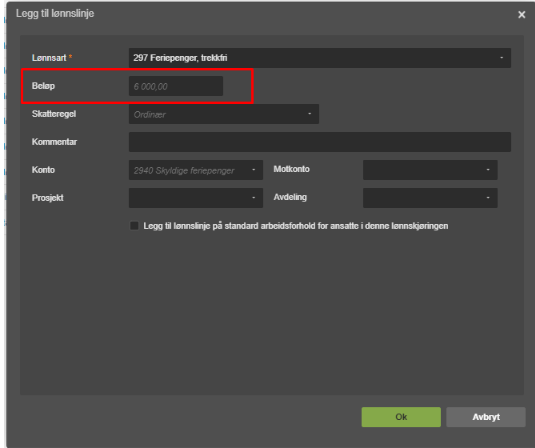This screenshot has height=448, width=535.
Task: Expand the Avdeling dropdown arrow
Action: click(488, 198)
